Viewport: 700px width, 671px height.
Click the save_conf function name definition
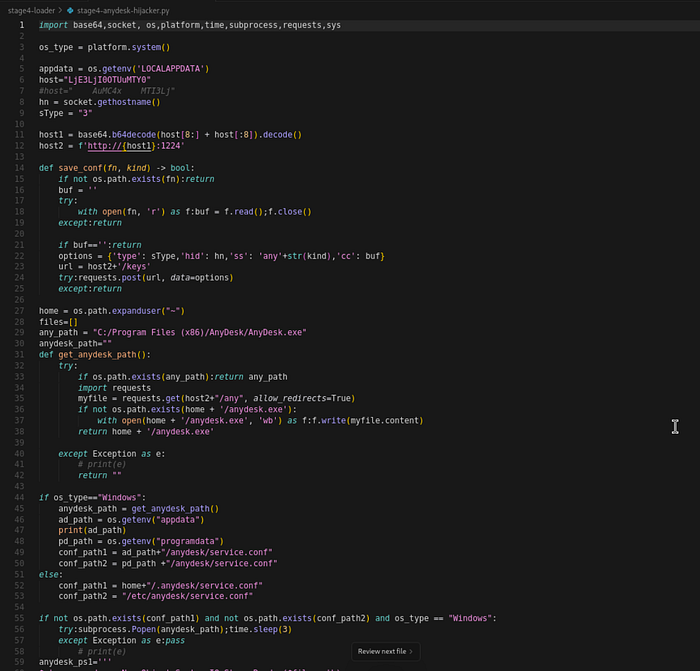[x=80, y=168]
